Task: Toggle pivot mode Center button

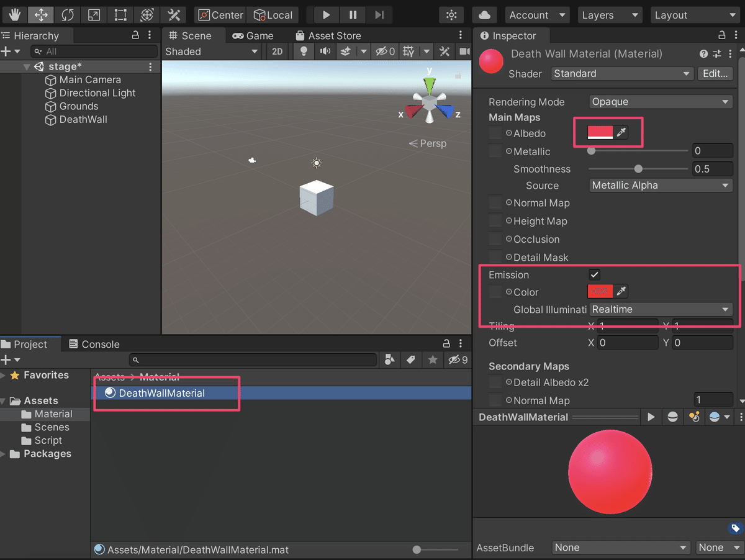Action: [x=220, y=15]
